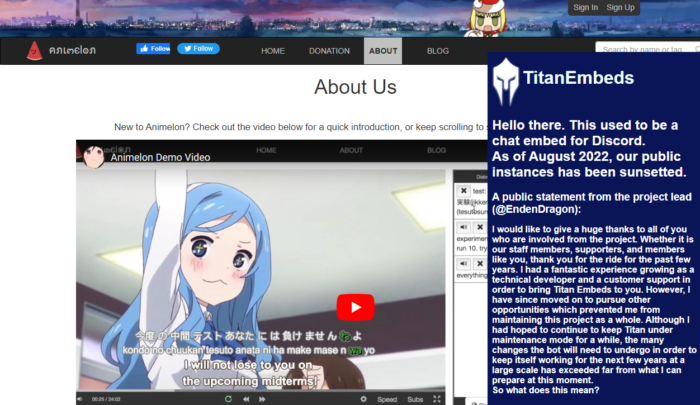Click the TitanEmbeds helmet logo
This screenshot has width=700, height=405.
pos(506,82)
